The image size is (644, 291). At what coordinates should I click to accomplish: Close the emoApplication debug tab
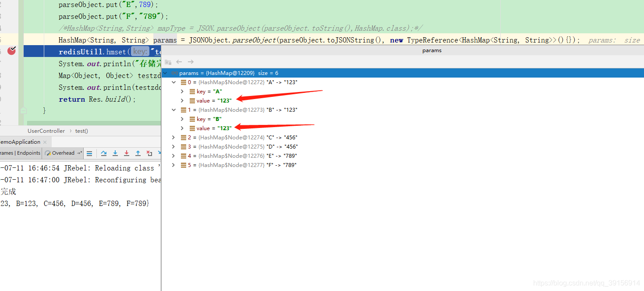click(45, 142)
